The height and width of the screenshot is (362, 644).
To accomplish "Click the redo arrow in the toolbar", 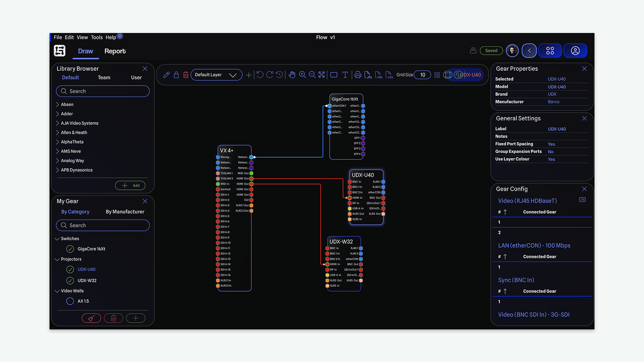I will [270, 74].
